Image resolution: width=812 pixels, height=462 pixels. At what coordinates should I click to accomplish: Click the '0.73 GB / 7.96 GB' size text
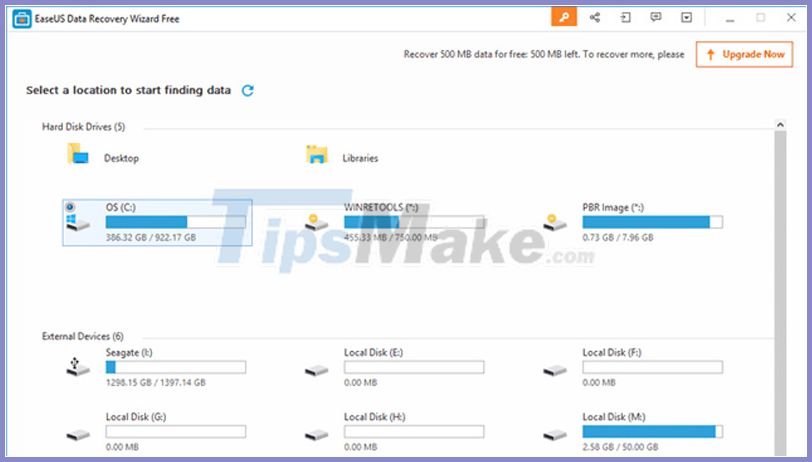618,238
